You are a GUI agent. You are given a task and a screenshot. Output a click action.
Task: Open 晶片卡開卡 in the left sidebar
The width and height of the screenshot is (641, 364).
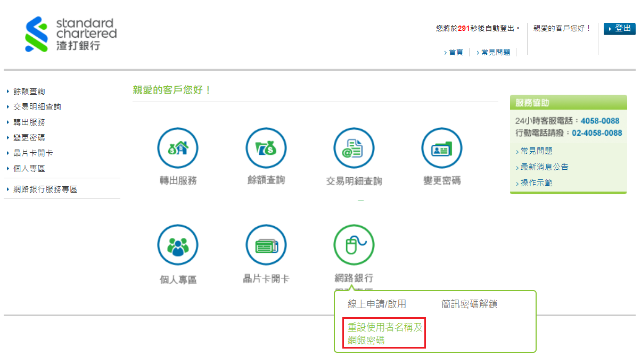point(33,153)
